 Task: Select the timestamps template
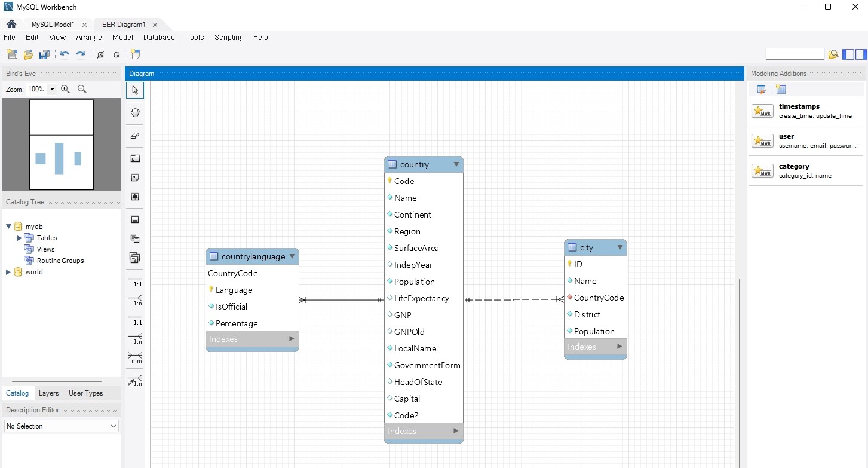click(x=805, y=111)
